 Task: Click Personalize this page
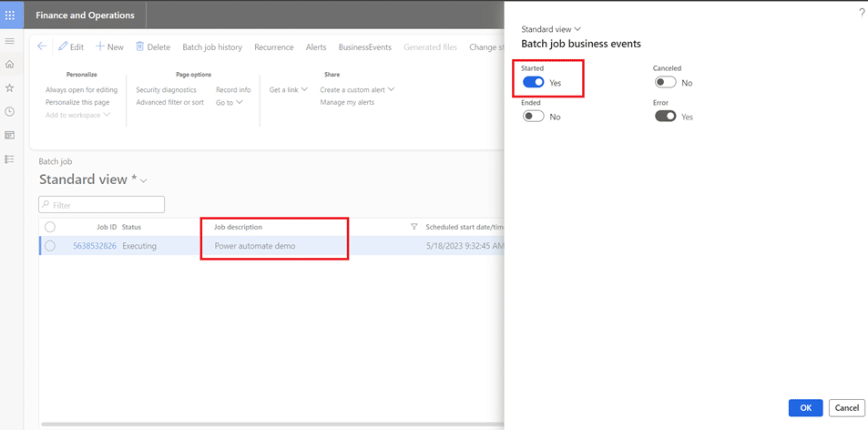point(77,102)
